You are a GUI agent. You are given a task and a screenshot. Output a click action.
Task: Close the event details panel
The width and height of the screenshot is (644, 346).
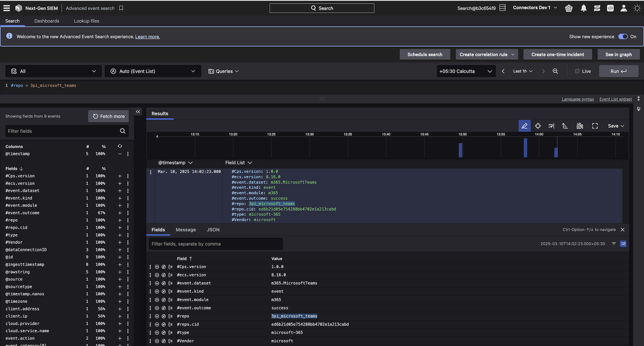pyautogui.click(x=623, y=230)
